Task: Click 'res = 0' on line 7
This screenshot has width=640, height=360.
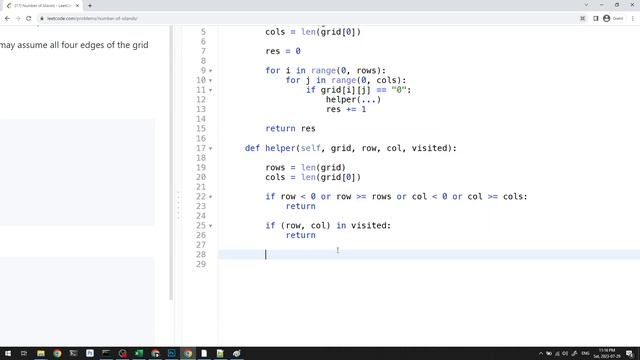Action: (283, 51)
